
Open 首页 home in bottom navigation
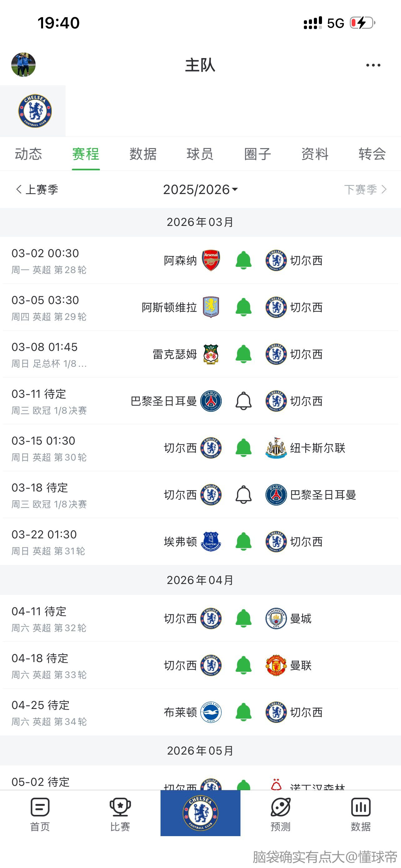tap(40, 814)
